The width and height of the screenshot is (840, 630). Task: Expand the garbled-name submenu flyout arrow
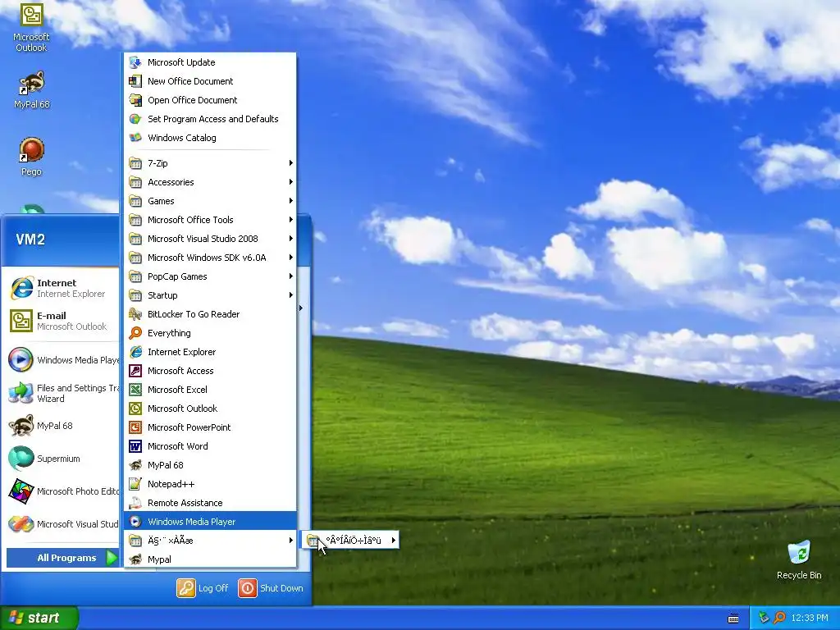click(394, 540)
